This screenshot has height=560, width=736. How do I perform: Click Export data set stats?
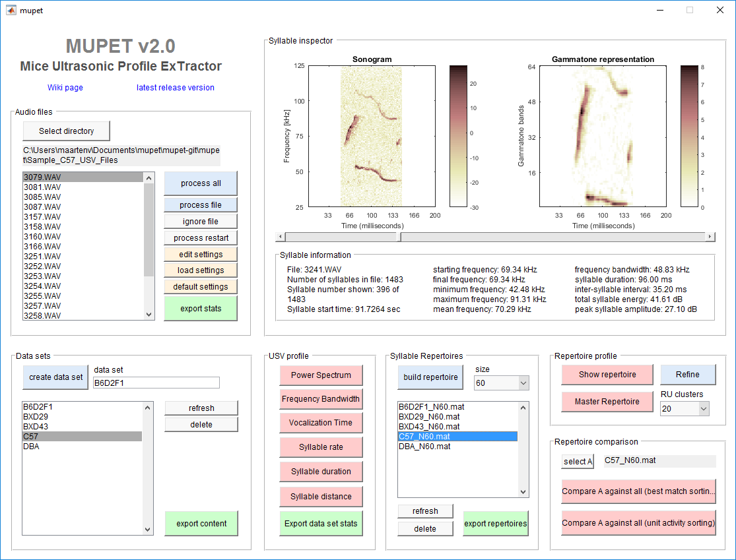pyautogui.click(x=321, y=524)
